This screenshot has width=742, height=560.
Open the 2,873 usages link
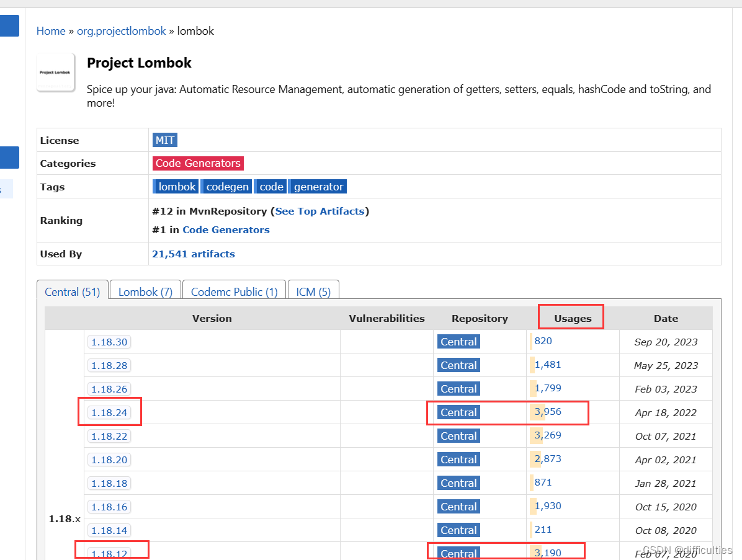point(548,459)
